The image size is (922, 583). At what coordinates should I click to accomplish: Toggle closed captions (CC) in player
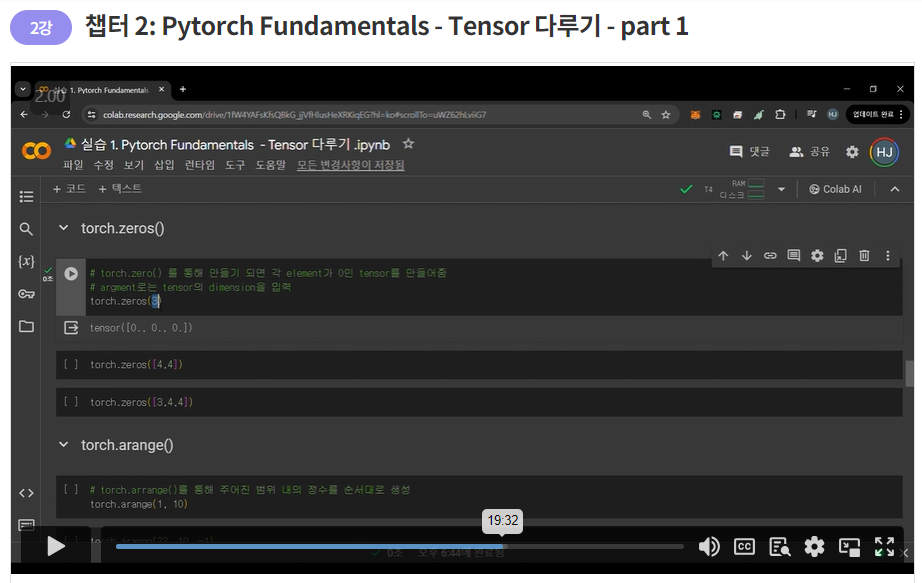(744, 547)
